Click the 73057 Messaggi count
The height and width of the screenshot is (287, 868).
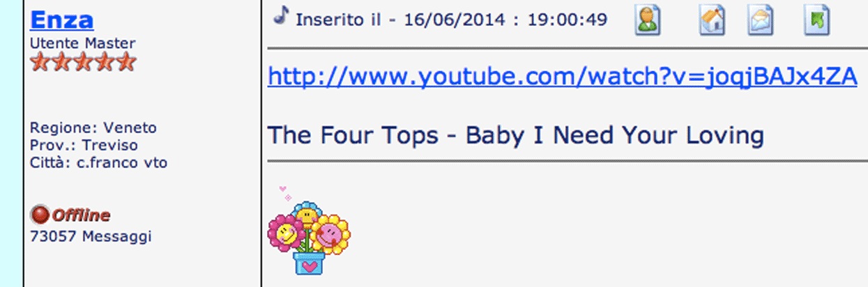91,236
